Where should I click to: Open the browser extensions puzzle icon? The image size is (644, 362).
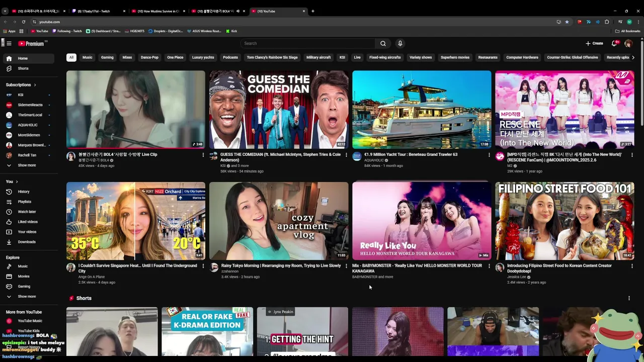pyautogui.click(x=607, y=22)
